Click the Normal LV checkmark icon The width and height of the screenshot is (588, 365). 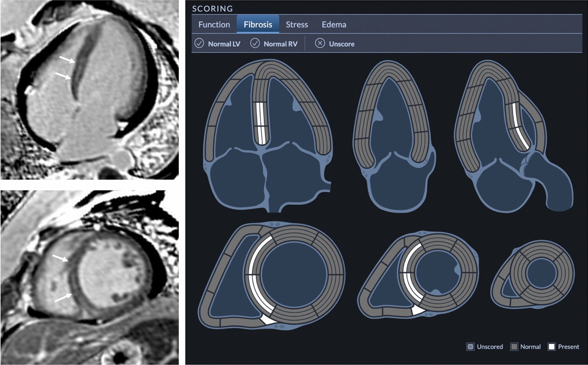click(x=199, y=44)
